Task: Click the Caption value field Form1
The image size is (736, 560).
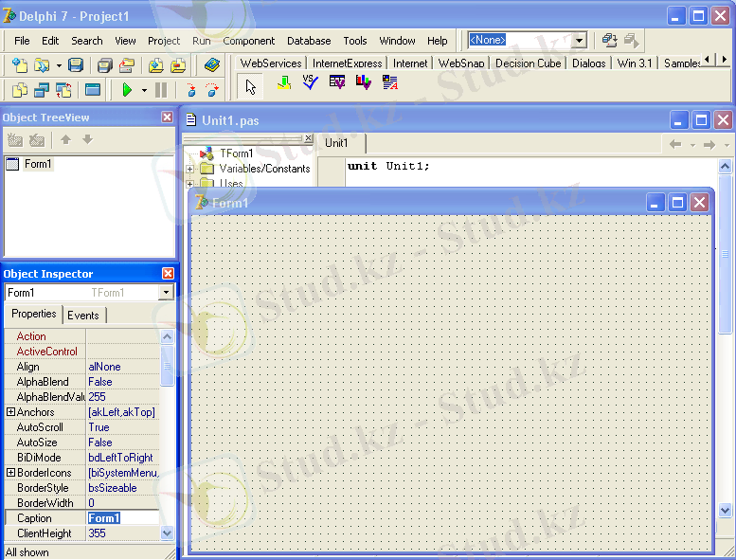Action: click(x=123, y=518)
